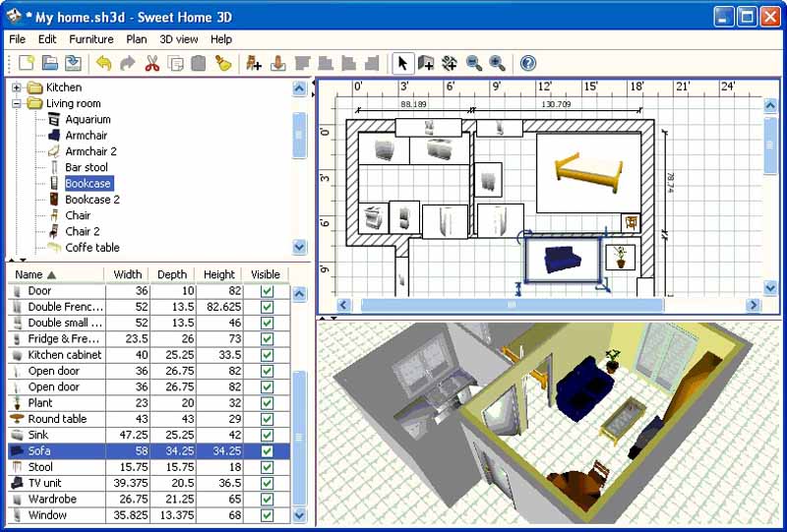Click plan view scroll left arrow

coord(343,305)
